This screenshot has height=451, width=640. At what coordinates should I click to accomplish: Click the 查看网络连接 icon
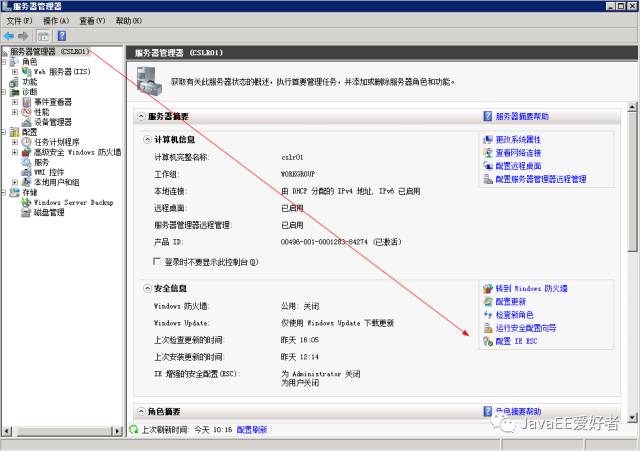(488, 153)
